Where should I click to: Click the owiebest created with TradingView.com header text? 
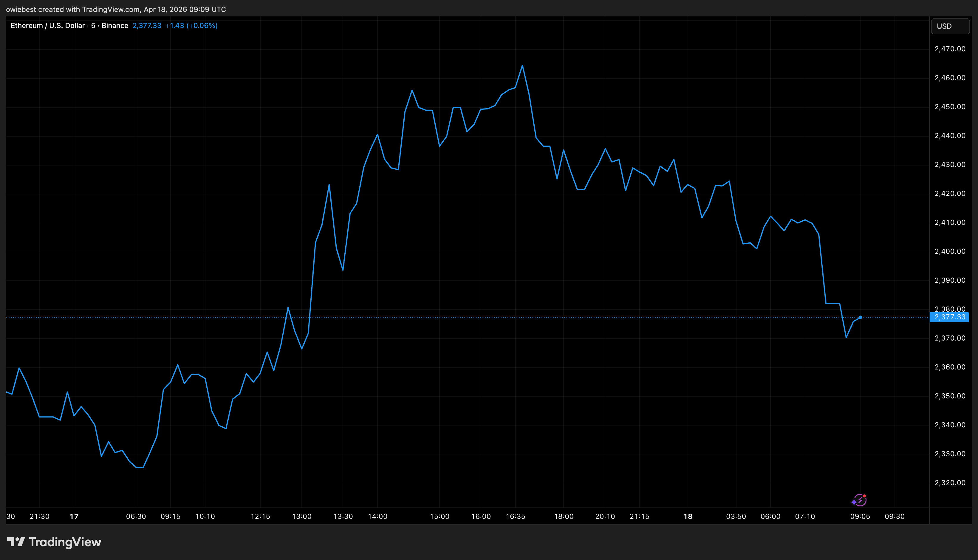[x=116, y=9]
